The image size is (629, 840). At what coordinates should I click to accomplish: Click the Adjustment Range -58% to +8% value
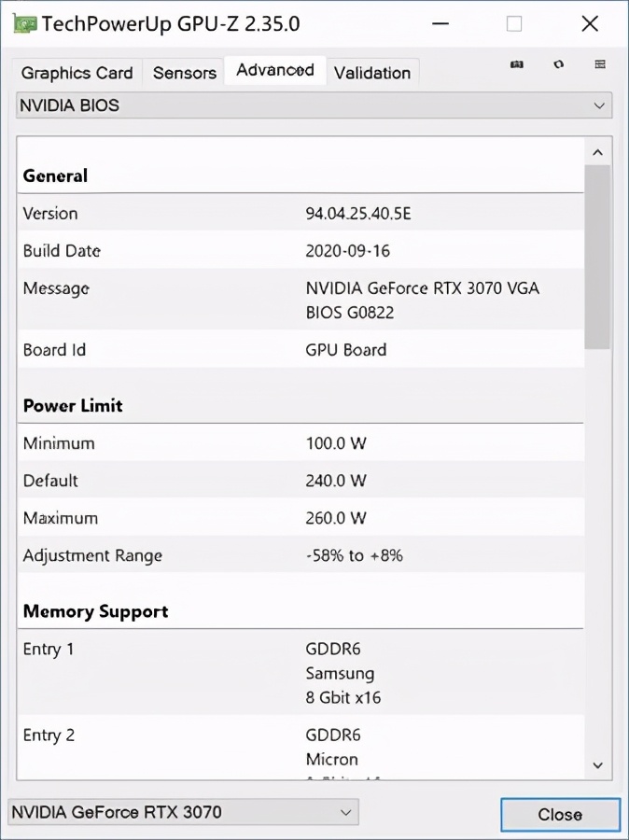coord(356,555)
